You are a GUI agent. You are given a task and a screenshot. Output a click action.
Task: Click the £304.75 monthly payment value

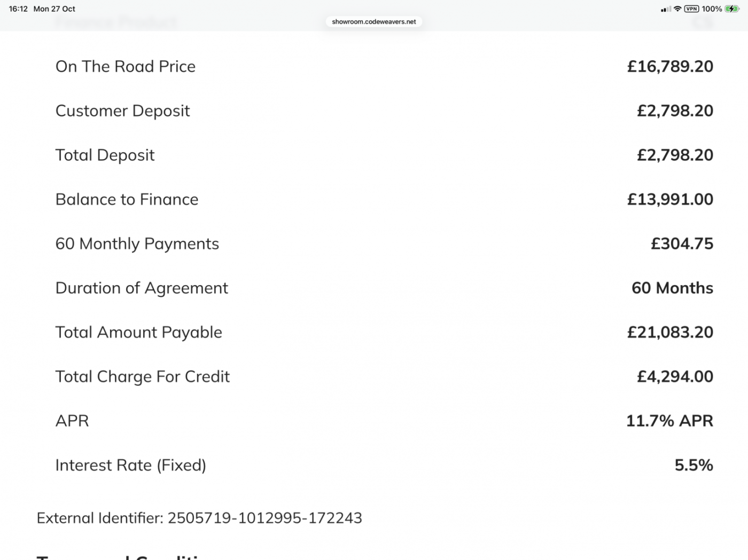pyautogui.click(x=682, y=243)
